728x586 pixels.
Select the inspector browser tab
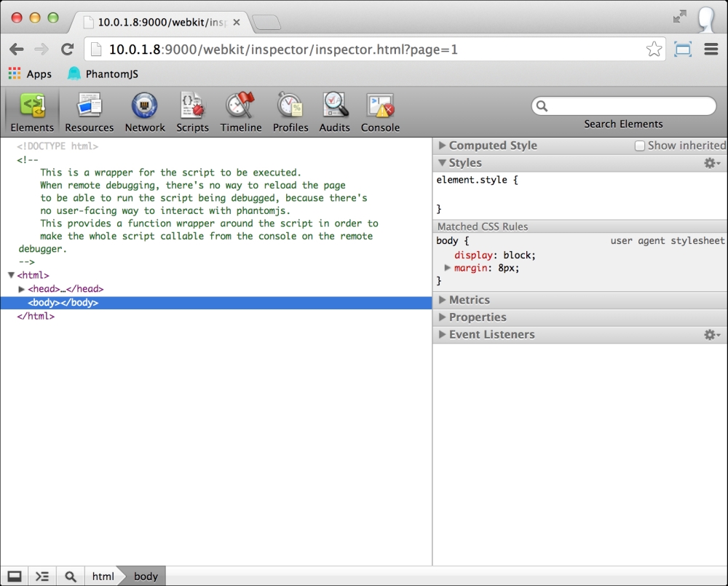(161, 23)
